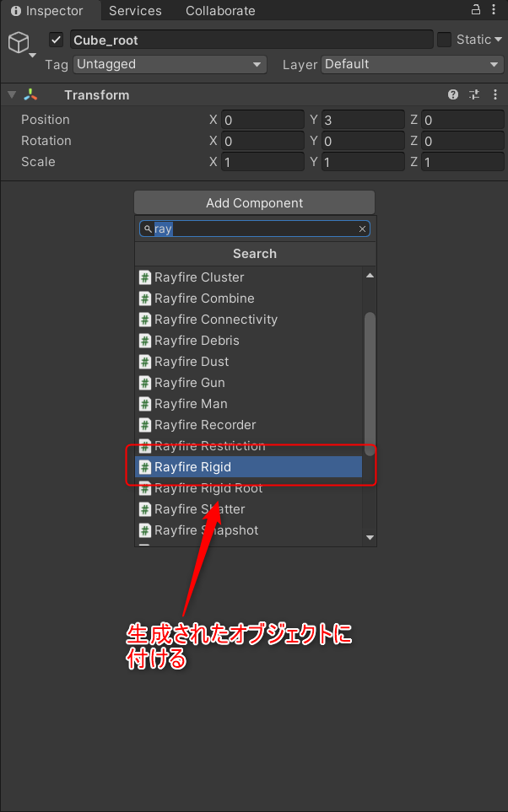Select Rayfire Connectivity component
The height and width of the screenshot is (812, 508).
pos(249,320)
